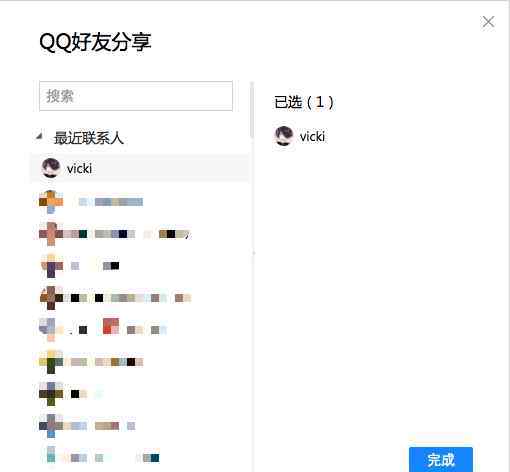Click the divider handle between the two panels
The image size is (510, 472).
[254, 253]
